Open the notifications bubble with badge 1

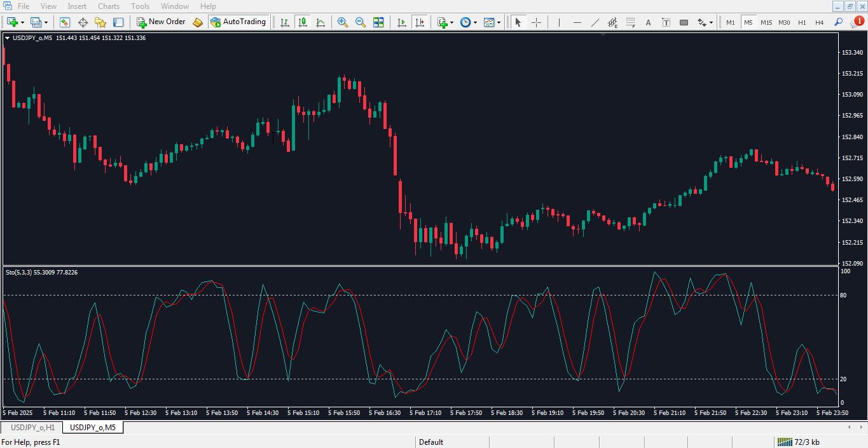857,22
